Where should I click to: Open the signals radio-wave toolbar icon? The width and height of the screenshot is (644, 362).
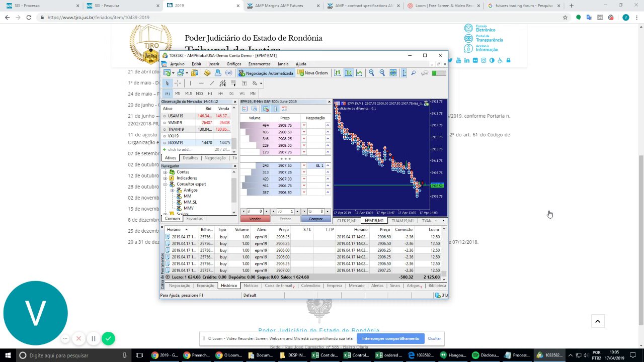[x=229, y=73]
